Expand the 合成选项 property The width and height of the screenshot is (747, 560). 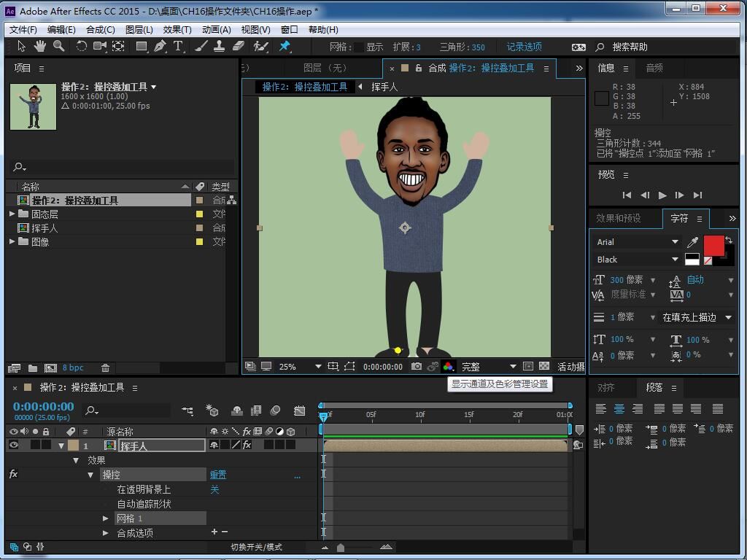pyautogui.click(x=106, y=533)
